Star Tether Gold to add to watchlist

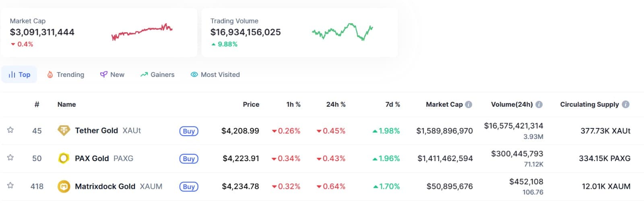tap(10, 130)
